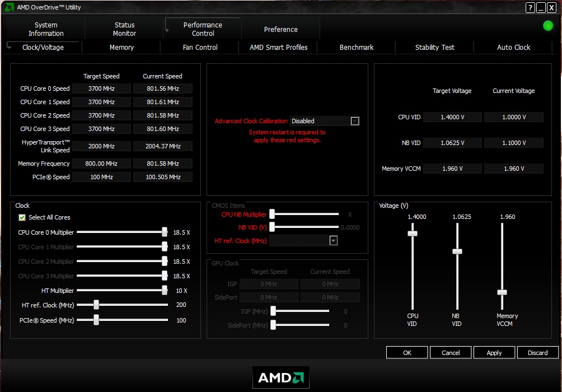562x392 pixels.
Task: Click the Apply button
Action: (494, 353)
